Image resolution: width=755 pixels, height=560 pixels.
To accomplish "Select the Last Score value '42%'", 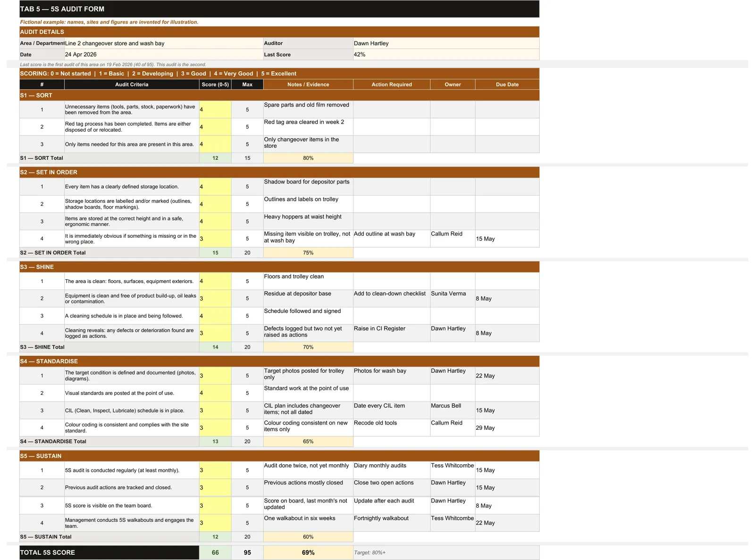I will tap(446, 55).
